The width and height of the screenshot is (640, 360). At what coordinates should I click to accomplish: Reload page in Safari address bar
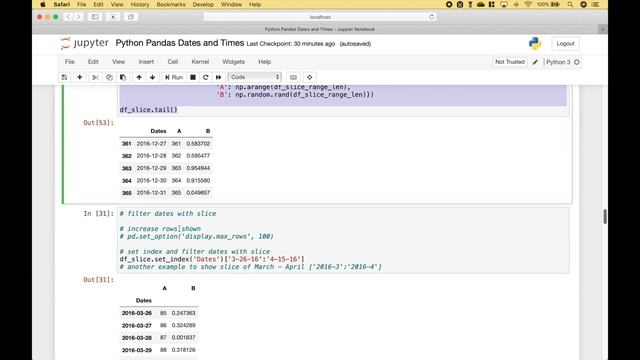click(x=431, y=17)
